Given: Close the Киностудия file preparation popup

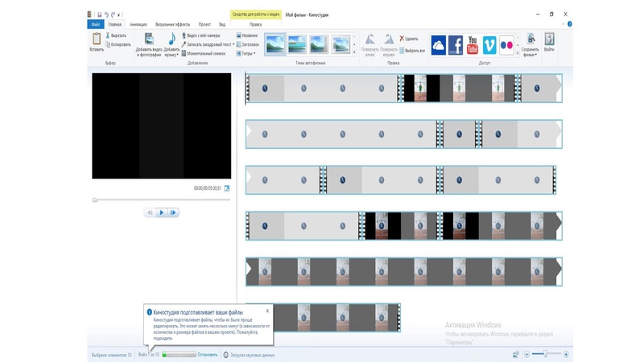Looking at the screenshot, I should pos(269,310).
